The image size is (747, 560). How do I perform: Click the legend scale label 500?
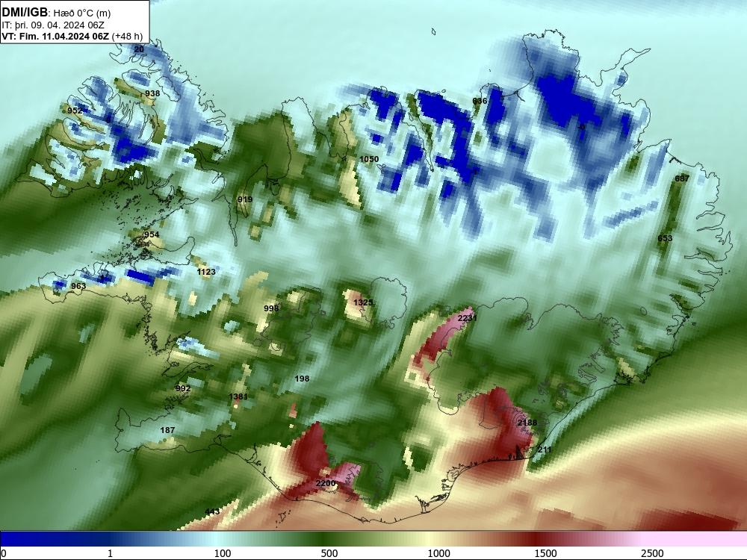coord(329,553)
